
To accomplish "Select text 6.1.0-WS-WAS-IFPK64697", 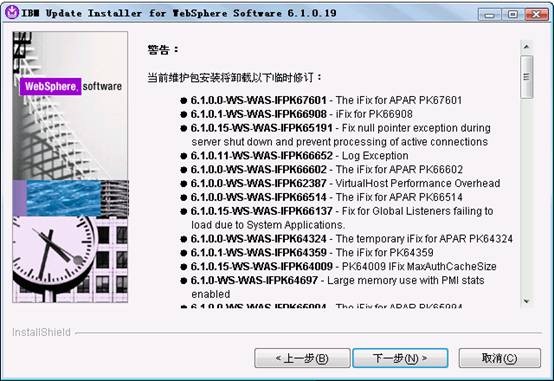I will [254, 280].
